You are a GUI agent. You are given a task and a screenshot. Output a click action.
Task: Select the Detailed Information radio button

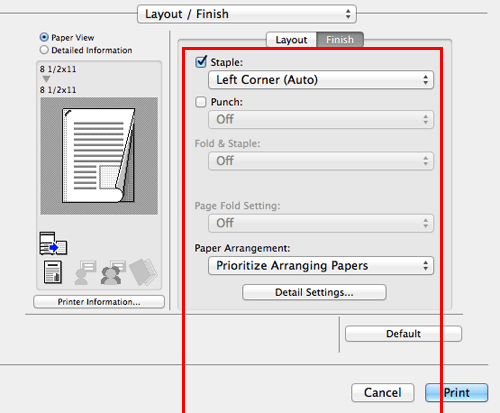coord(44,50)
